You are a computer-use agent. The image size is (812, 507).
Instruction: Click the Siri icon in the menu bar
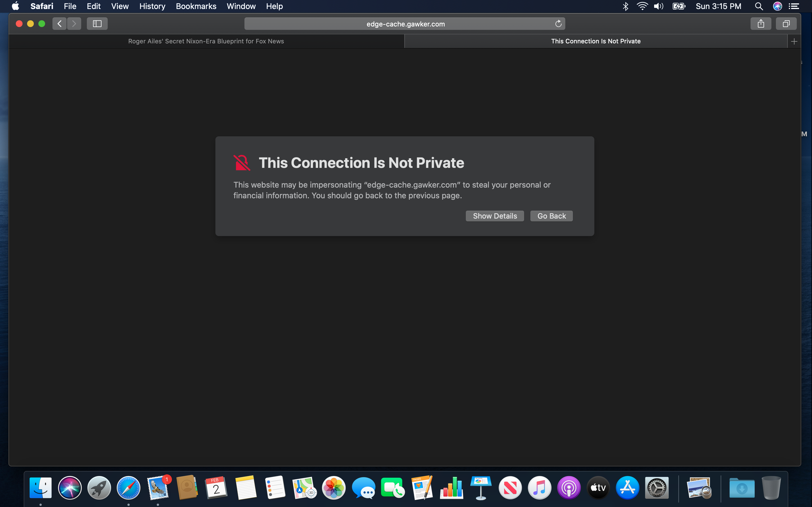click(777, 6)
